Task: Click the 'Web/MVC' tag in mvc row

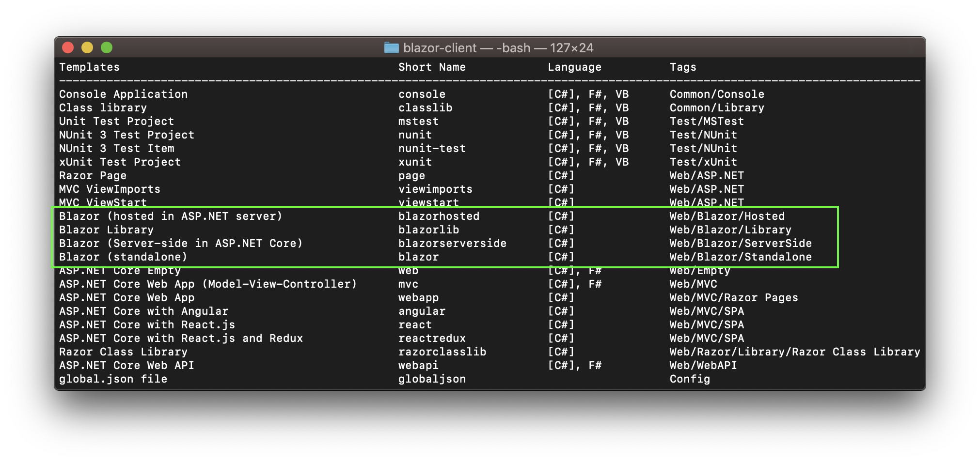Action: point(694,284)
